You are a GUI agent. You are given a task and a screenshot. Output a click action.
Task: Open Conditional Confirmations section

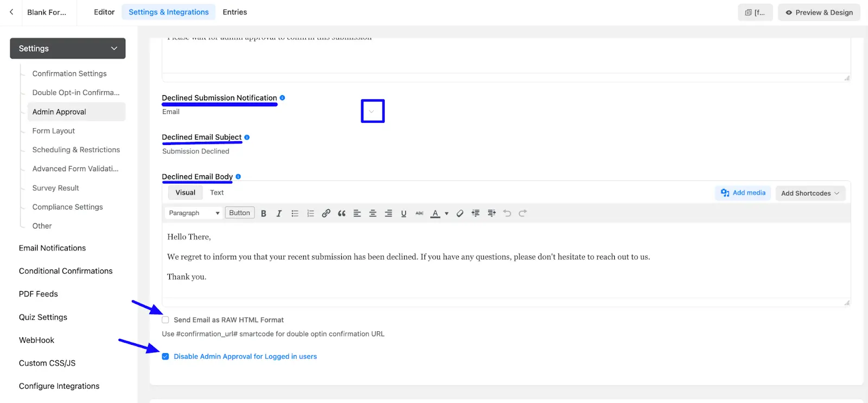pyautogui.click(x=66, y=271)
